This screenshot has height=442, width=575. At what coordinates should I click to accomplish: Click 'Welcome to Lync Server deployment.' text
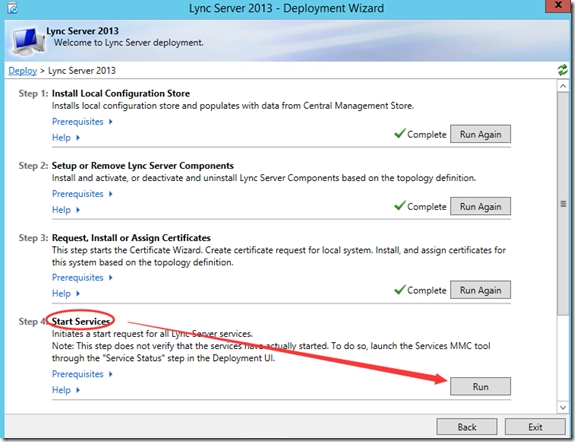pyautogui.click(x=128, y=43)
